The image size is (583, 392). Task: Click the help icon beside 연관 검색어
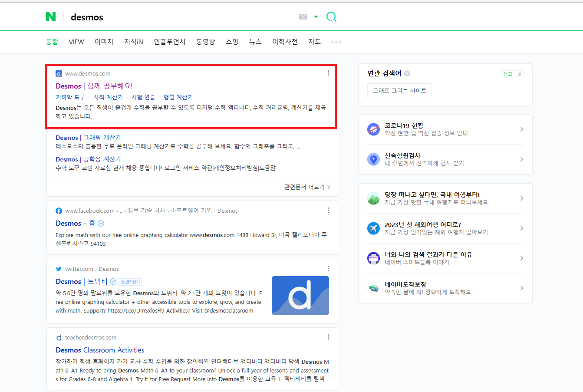407,73
